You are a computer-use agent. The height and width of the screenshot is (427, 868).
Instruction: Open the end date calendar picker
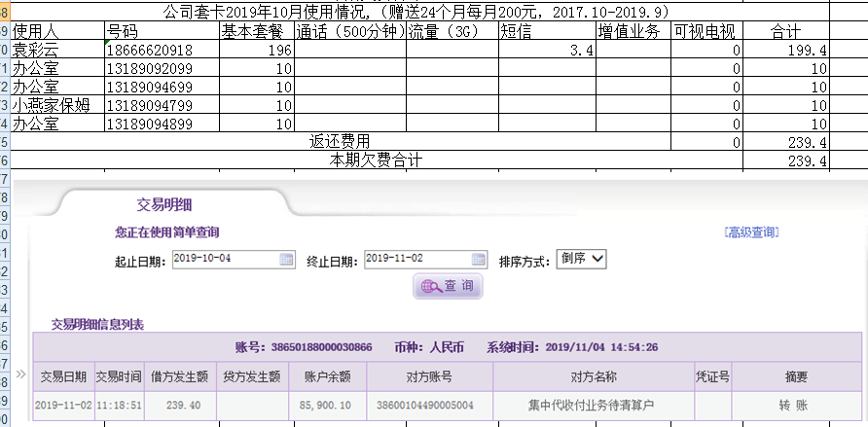point(478,259)
